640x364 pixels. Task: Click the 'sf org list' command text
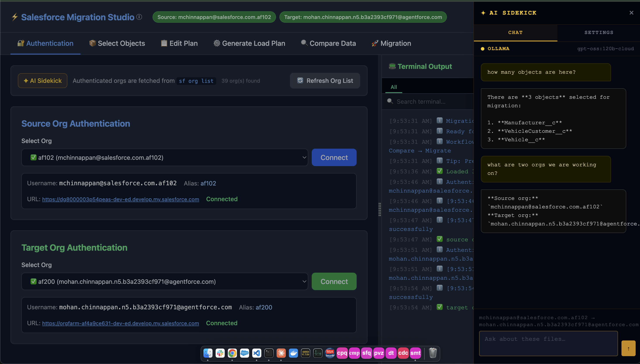coord(196,81)
